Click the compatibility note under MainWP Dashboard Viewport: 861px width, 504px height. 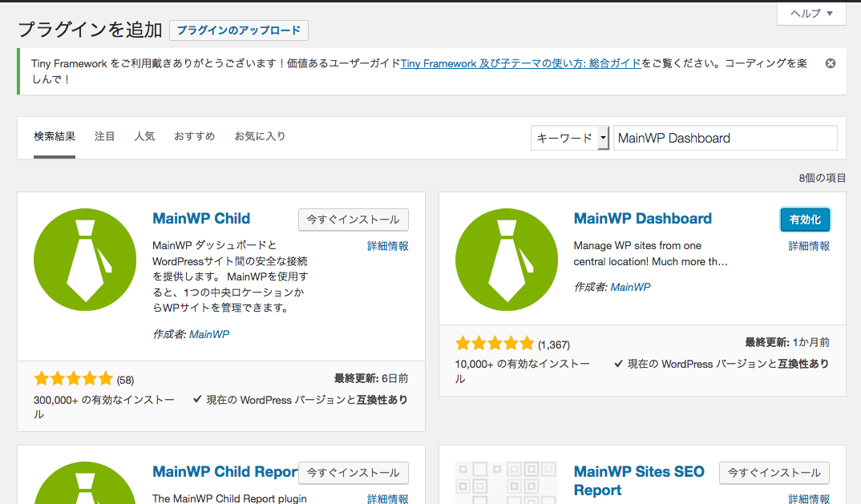point(722,364)
